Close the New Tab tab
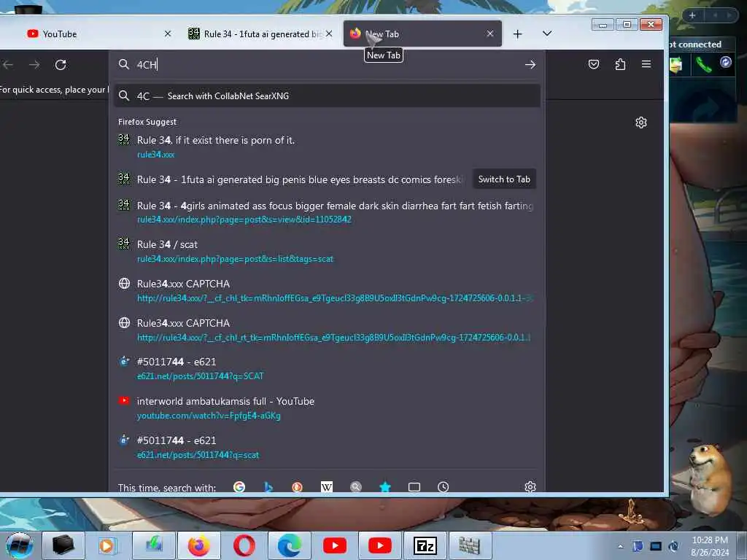The height and width of the screenshot is (560, 747). [x=489, y=34]
